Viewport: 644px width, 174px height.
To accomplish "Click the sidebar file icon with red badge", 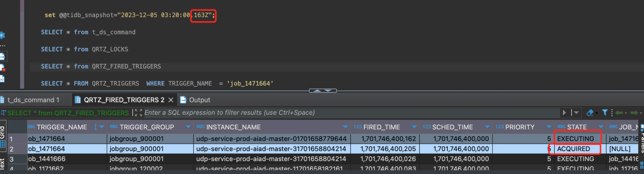I will click(2, 68).
